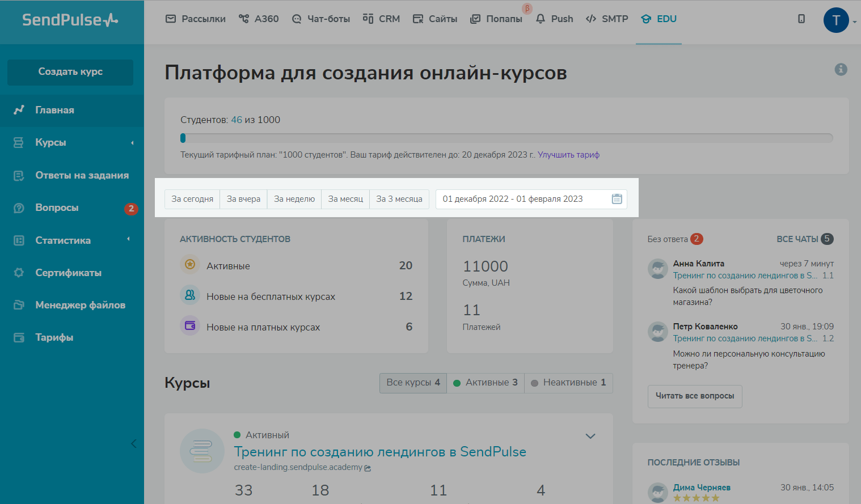Image resolution: width=861 pixels, height=504 pixels.
Task: Open the CRM section
Action: coord(381,19)
